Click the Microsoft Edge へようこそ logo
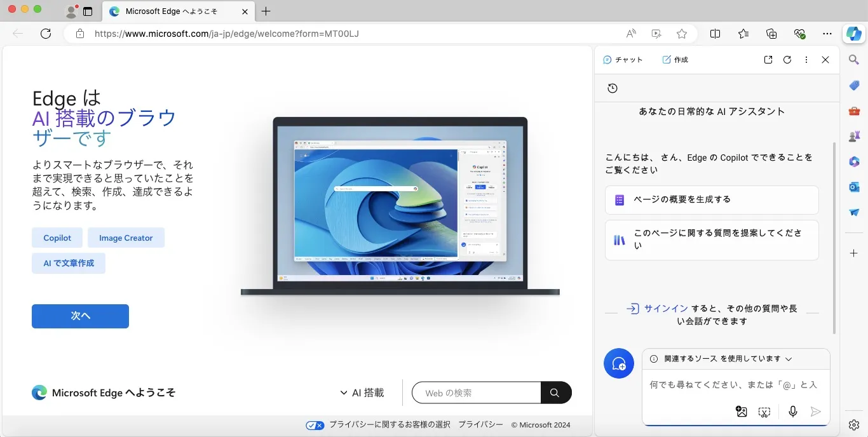Image resolution: width=868 pixels, height=437 pixels. [x=104, y=393]
